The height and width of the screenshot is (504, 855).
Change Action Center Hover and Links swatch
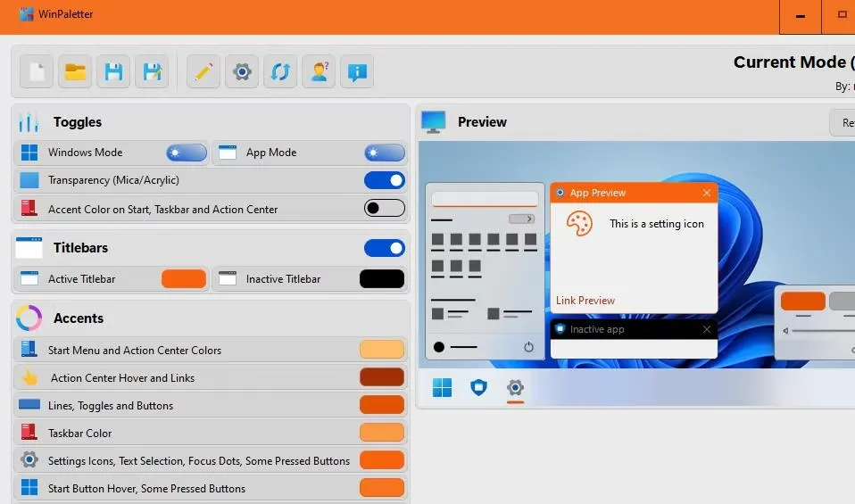tap(382, 377)
